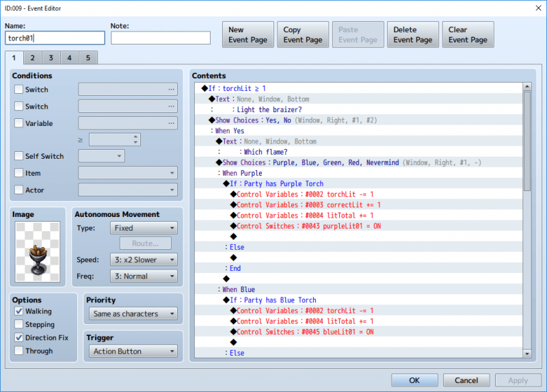This screenshot has width=547, height=392.
Task: Select Show Choices Purple, Blue, Green line
Action: [358, 162]
